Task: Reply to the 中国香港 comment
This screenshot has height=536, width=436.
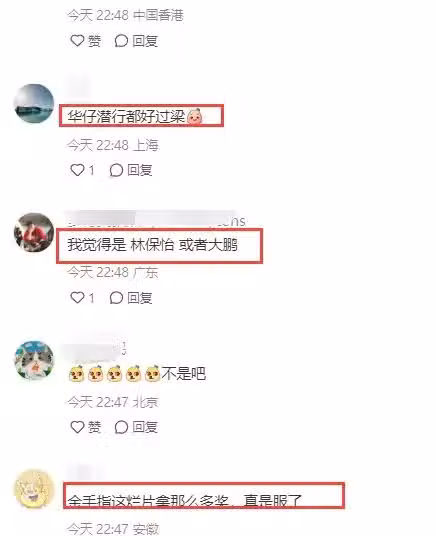Action: (136, 41)
